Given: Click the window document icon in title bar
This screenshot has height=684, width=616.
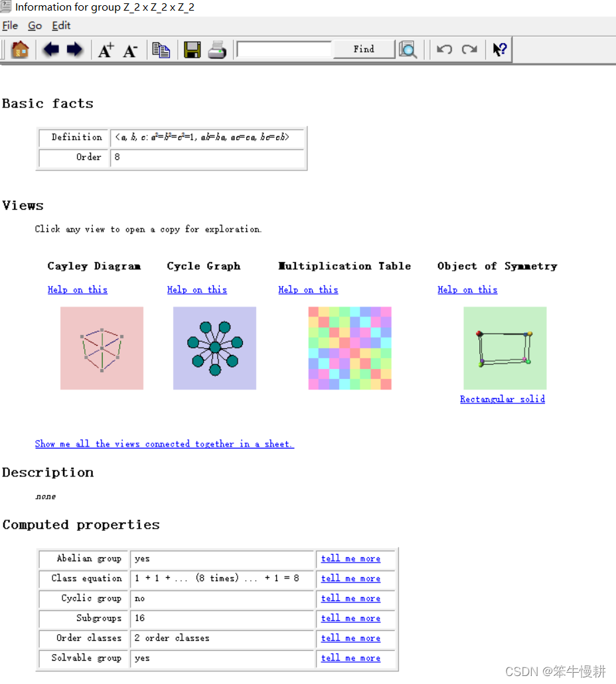Looking at the screenshot, I should point(6,7).
